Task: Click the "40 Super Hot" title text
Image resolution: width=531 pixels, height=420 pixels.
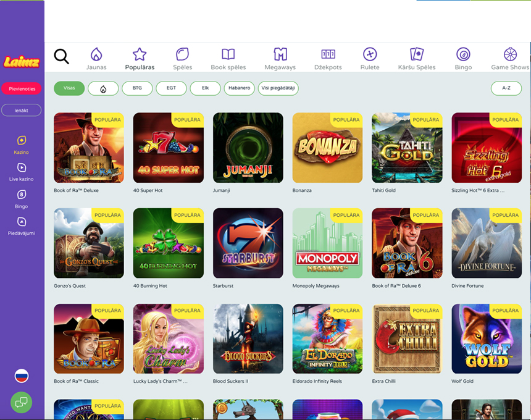Action: (148, 190)
